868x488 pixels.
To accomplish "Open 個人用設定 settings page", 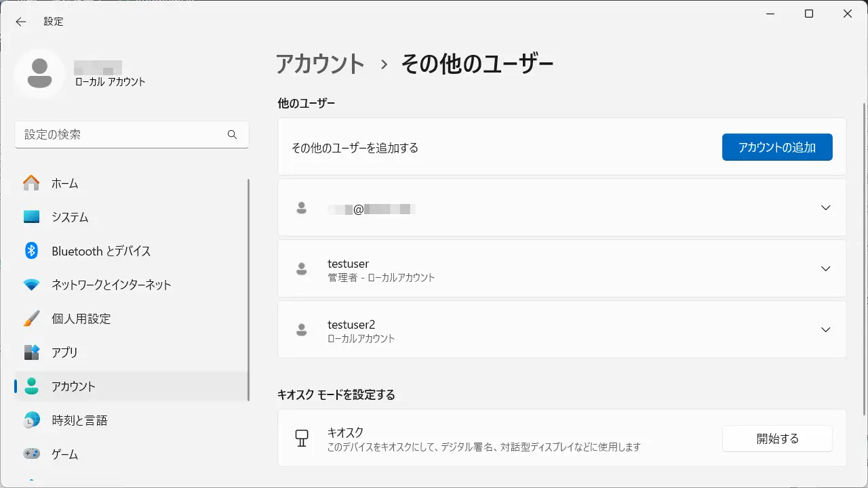I will point(132,319).
